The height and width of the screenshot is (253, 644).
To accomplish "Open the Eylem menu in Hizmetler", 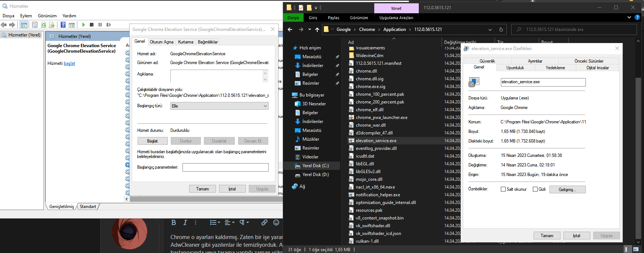I will click(26, 16).
